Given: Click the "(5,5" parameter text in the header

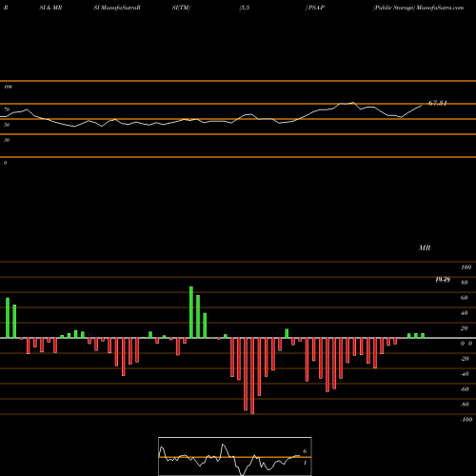Looking at the screenshot, I should click(x=245, y=8).
